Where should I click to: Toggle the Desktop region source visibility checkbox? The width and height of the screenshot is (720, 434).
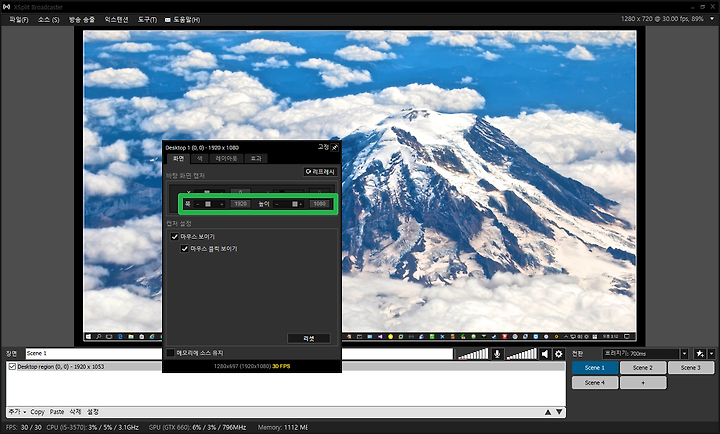[12, 366]
